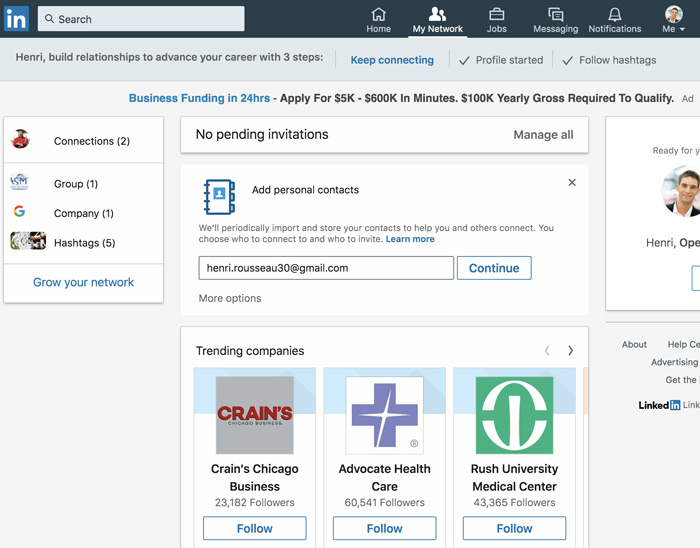Screen dimensions: 700x548
Task: Open the Jobs briefcase icon
Action: point(496,14)
